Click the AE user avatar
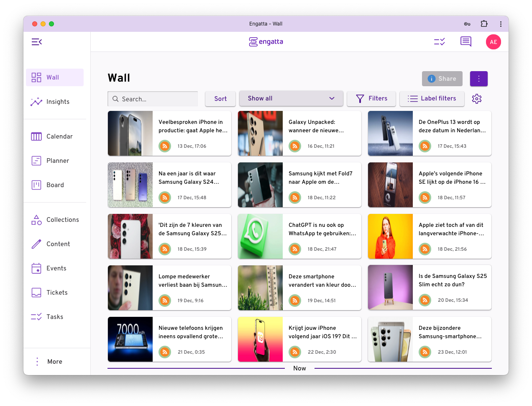 pos(493,42)
